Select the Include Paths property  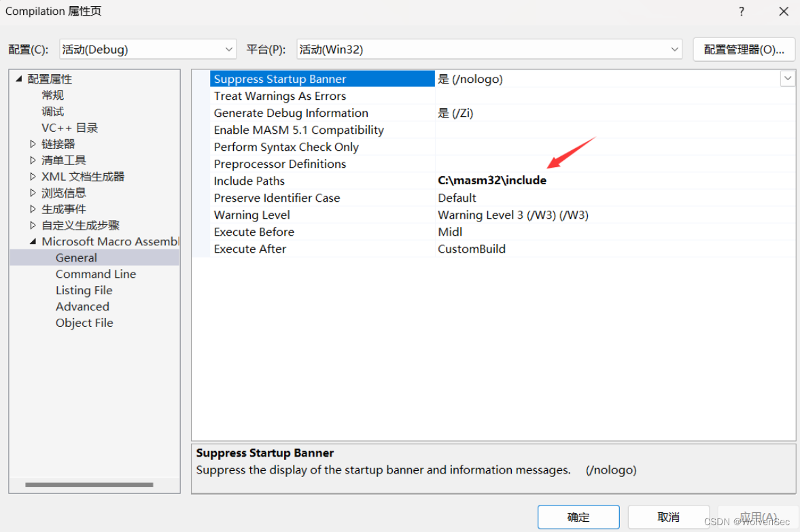click(x=322, y=181)
